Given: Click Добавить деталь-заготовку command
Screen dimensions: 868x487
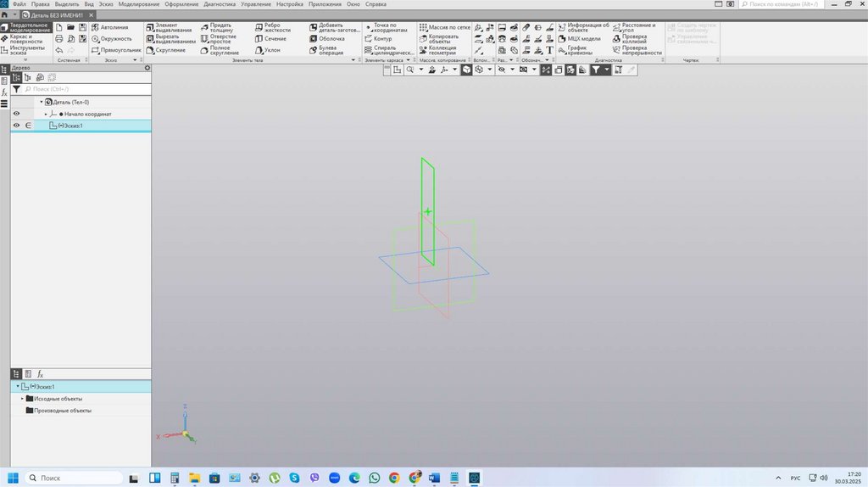Looking at the screenshot, I should coord(335,27).
